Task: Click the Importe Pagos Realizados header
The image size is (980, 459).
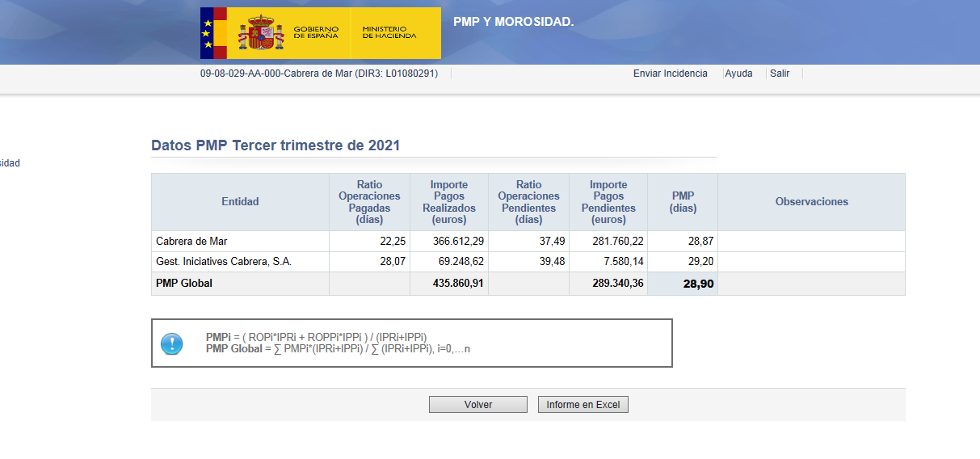Action: (449, 202)
